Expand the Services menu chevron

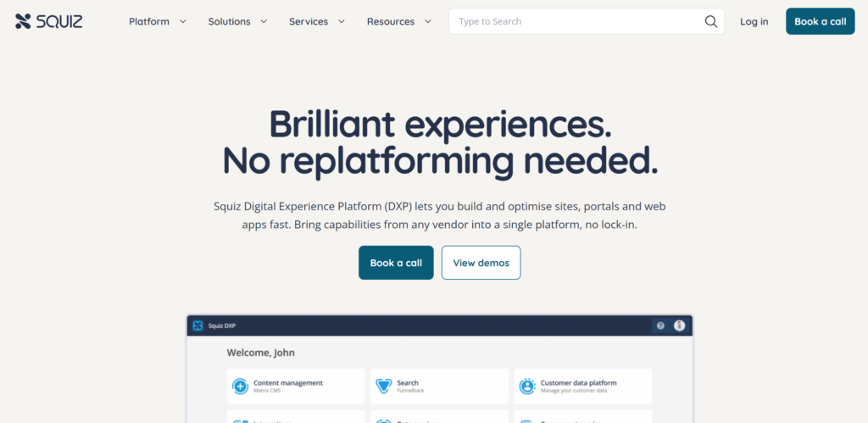342,21
